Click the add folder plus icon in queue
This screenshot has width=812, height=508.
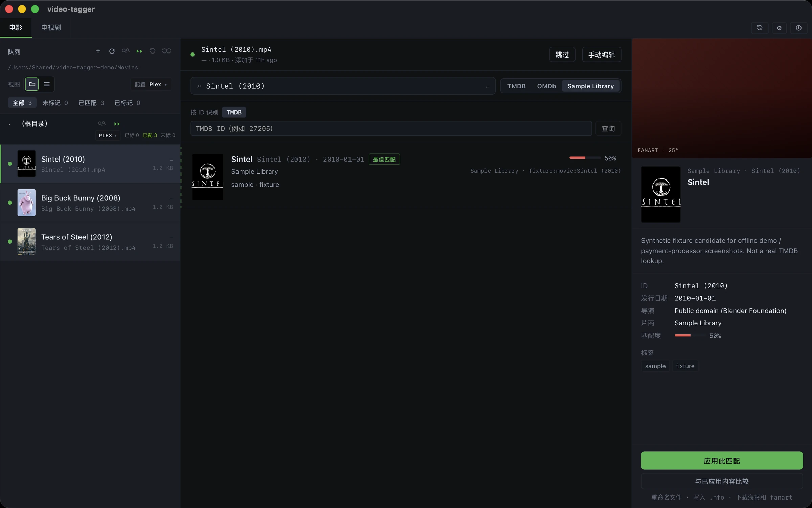[98, 51]
